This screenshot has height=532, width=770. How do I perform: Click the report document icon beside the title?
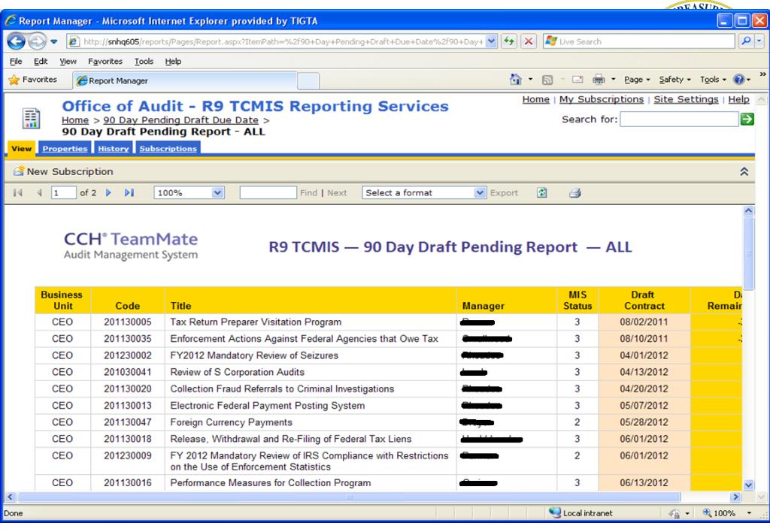point(32,118)
